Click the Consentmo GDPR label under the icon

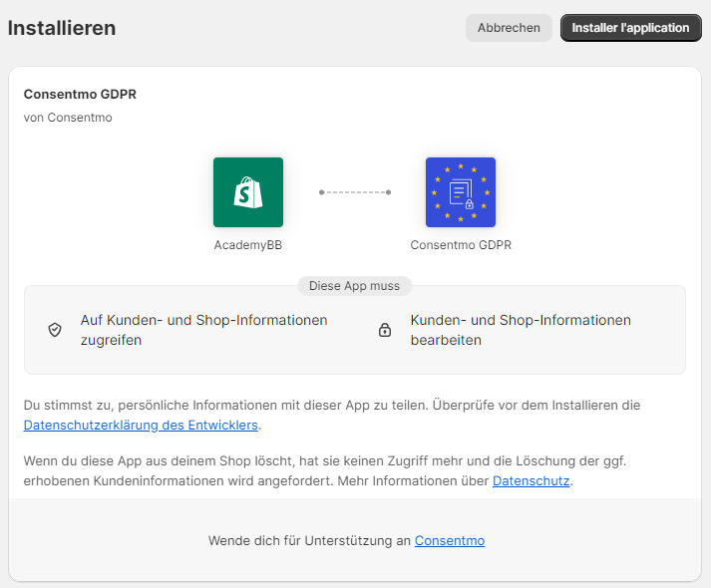click(460, 244)
